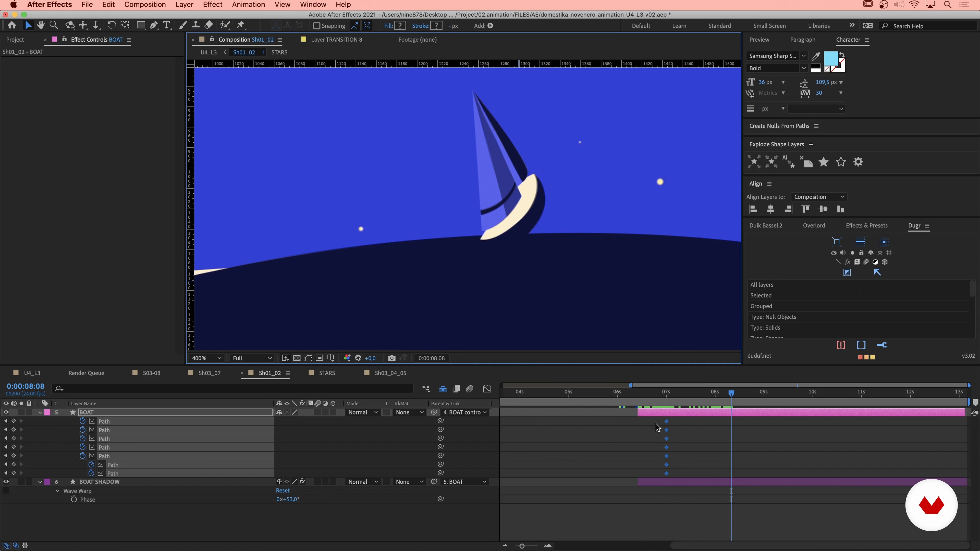Click the Reset Exposure icon

pyautogui.click(x=358, y=358)
